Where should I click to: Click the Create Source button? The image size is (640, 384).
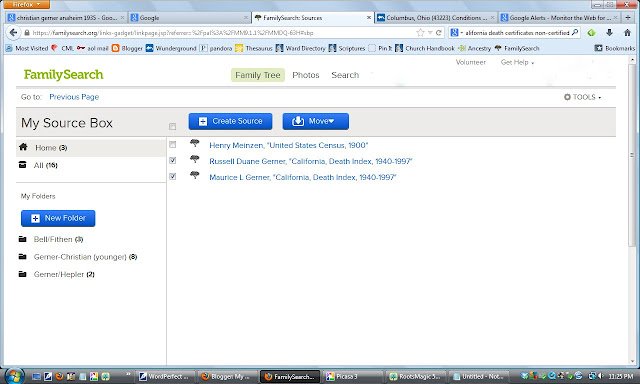230,121
